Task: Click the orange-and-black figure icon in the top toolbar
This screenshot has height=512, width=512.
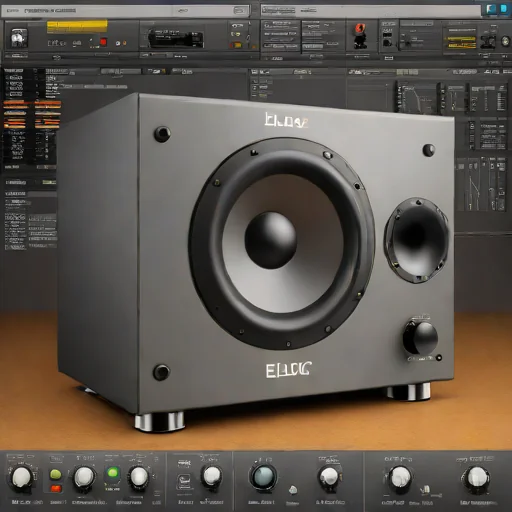Action: coord(360,36)
